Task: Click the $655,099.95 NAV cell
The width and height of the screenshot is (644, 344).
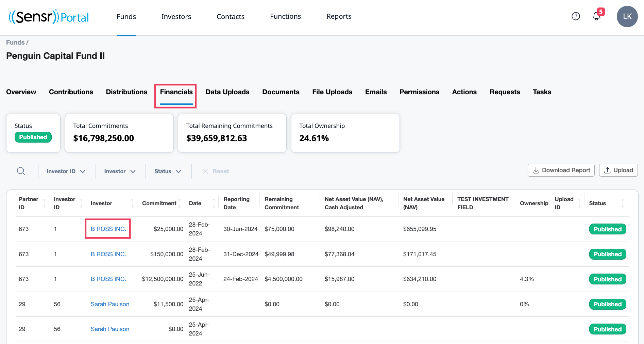Action: tap(420, 229)
